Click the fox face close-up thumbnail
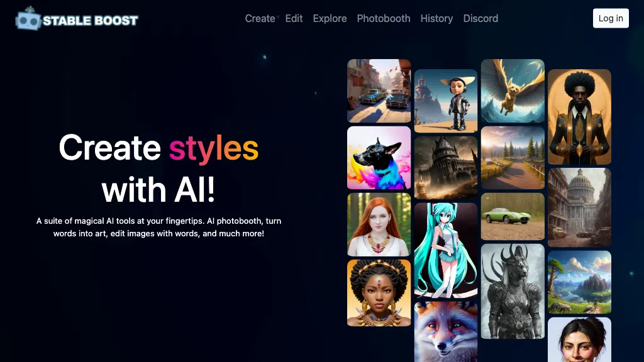The width and height of the screenshot is (644, 362). pyautogui.click(x=445, y=331)
